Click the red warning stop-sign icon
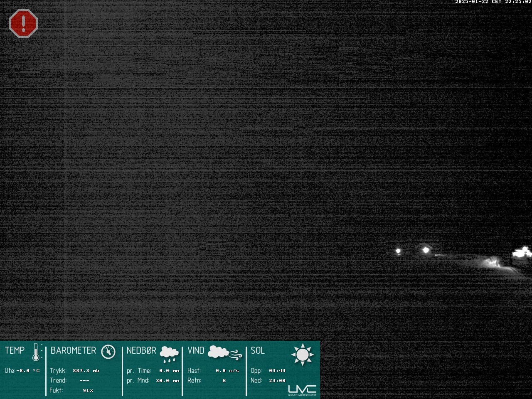The height and width of the screenshot is (399, 532). pyautogui.click(x=23, y=24)
